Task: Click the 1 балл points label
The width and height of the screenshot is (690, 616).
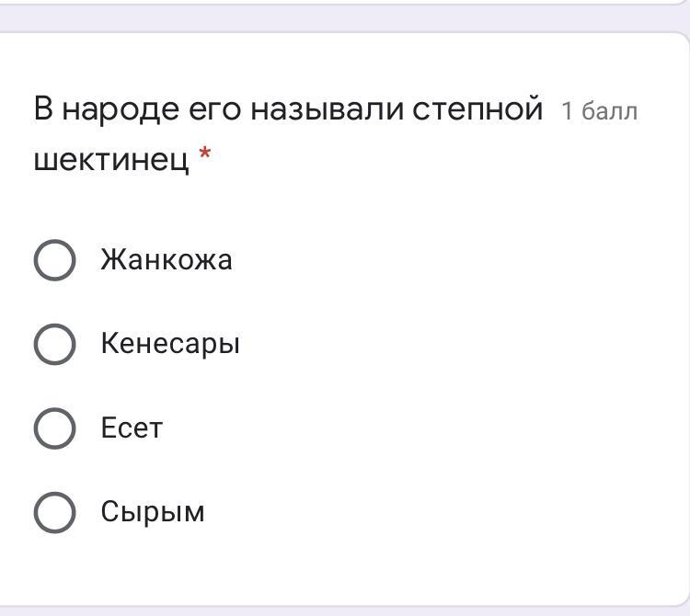Action: (599, 111)
